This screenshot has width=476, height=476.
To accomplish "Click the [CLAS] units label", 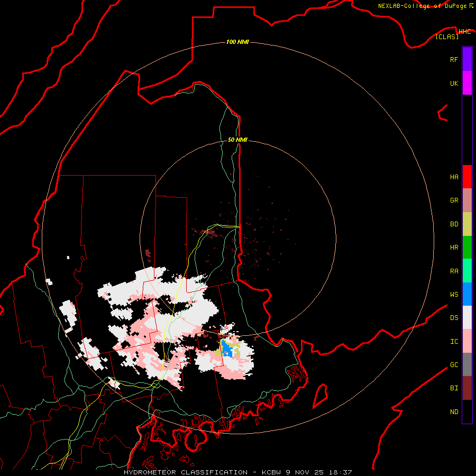I will [x=447, y=37].
